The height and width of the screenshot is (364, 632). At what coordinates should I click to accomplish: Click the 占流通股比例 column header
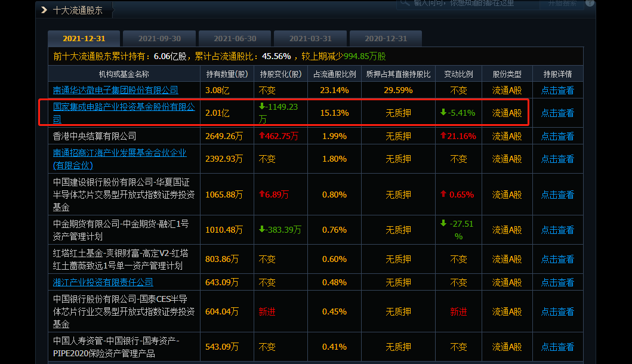pyautogui.click(x=335, y=74)
